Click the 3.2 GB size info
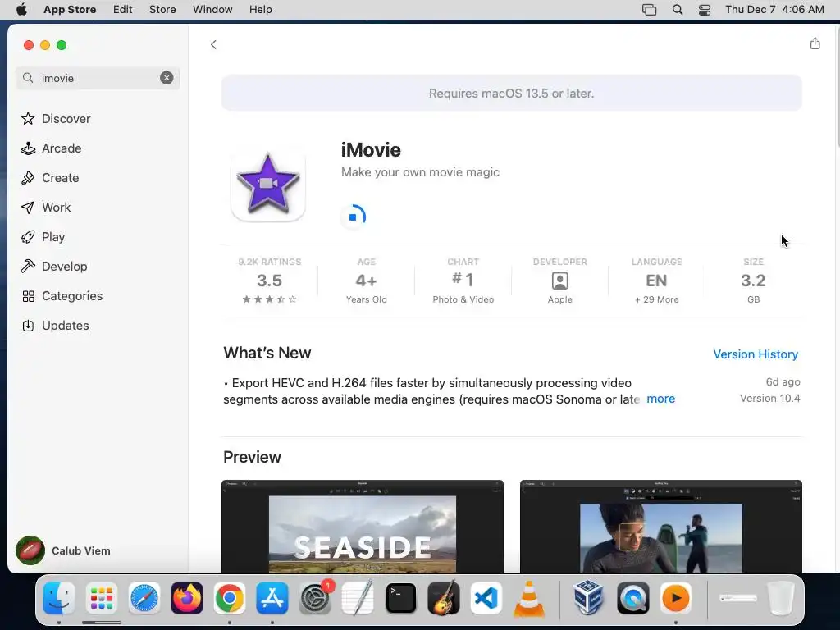This screenshot has width=840, height=630. (753, 281)
